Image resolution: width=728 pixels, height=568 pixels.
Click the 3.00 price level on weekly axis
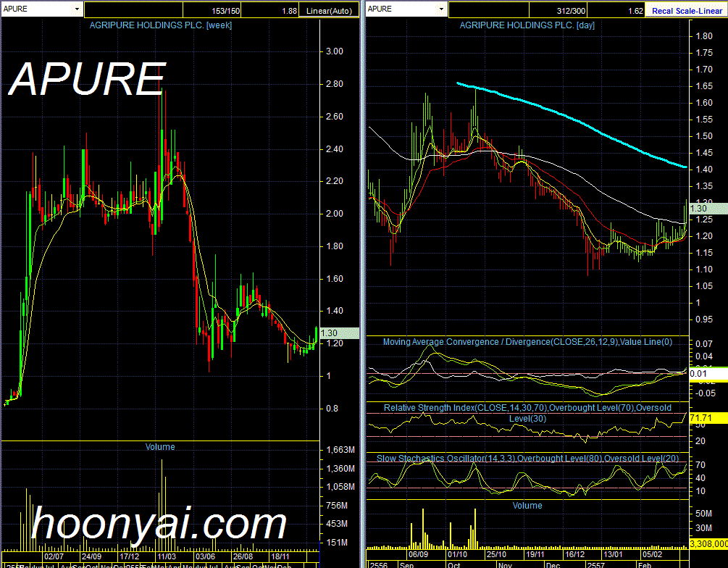click(x=334, y=51)
